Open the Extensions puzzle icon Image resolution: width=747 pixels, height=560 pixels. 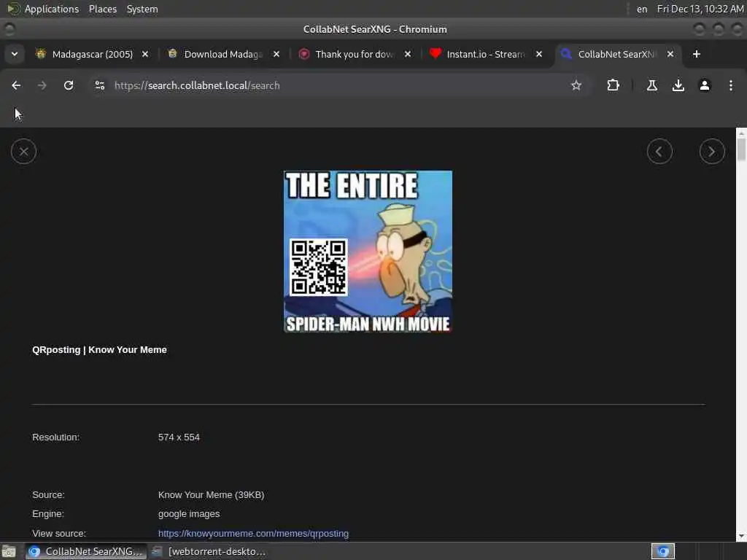613,85
